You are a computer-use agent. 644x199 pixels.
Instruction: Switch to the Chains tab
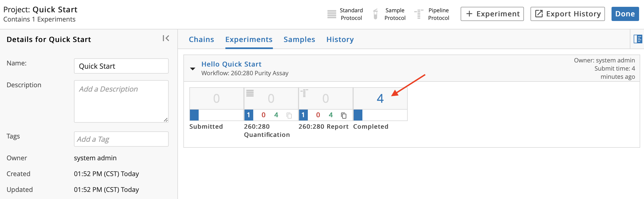coord(201,40)
